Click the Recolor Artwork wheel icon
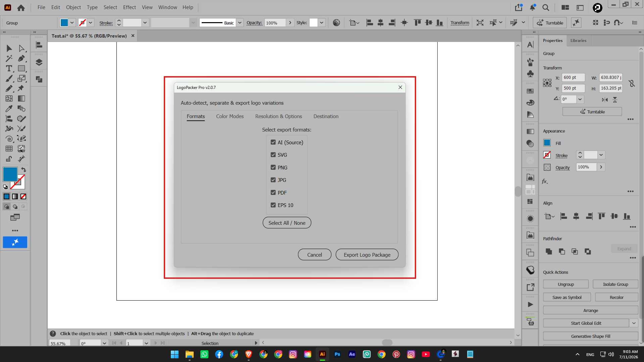Screen dimensions: 644x362 click(336, 22)
